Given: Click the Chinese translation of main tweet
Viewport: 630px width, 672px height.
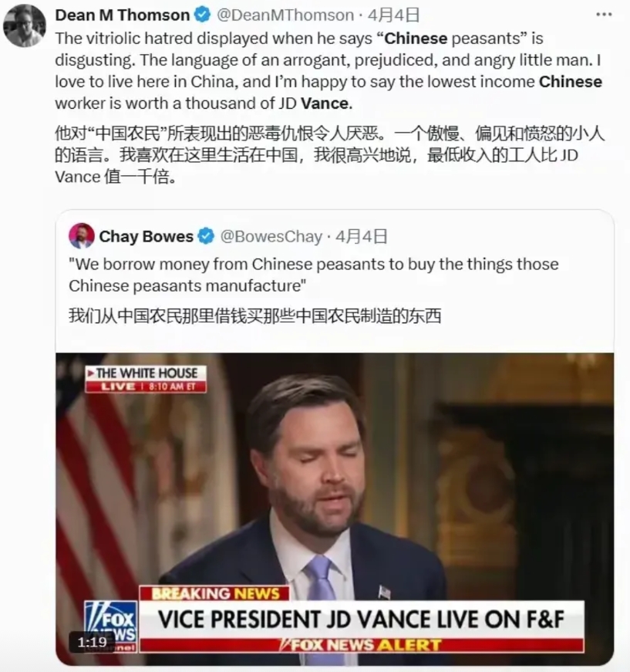Looking at the screenshot, I should 329,155.
